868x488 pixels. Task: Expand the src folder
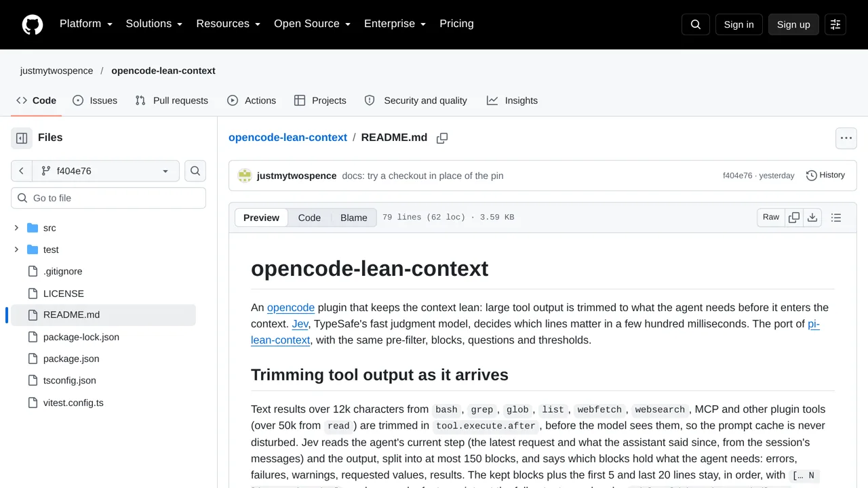[17, 228]
